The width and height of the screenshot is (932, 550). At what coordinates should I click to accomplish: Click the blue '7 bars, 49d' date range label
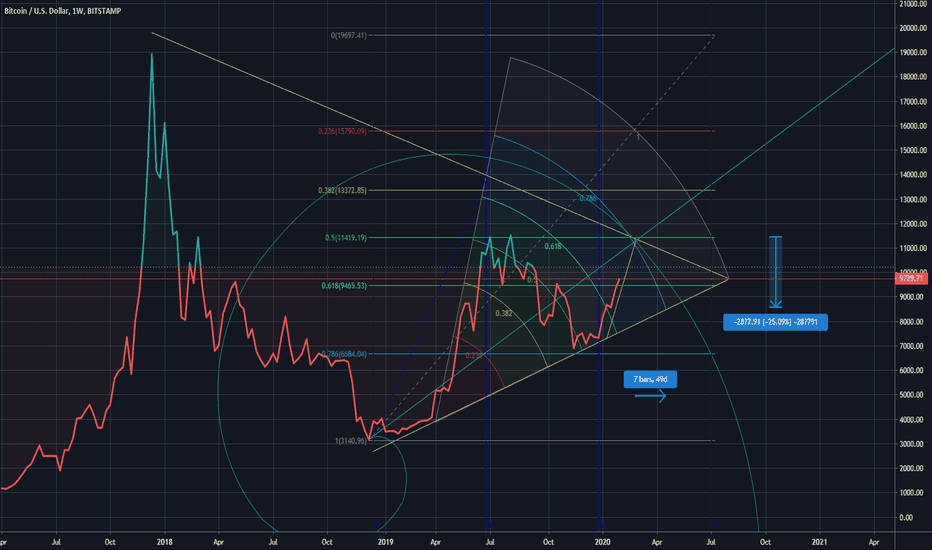[650, 379]
